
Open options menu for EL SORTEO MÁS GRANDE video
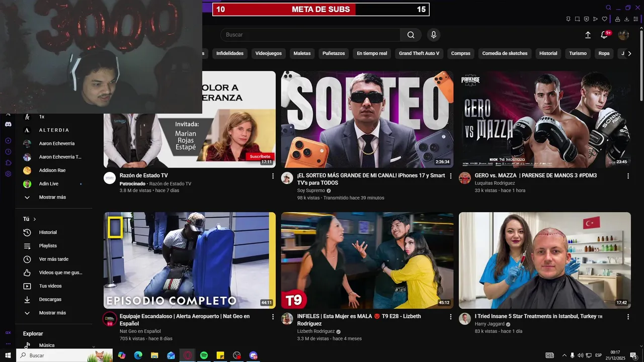[x=451, y=176]
